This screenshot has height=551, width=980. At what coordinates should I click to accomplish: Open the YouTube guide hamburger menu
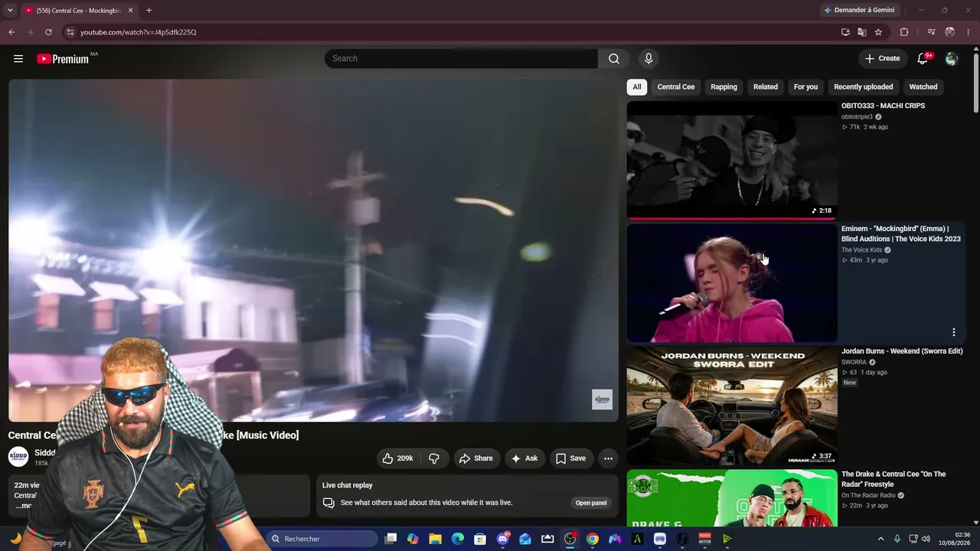(18, 59)
